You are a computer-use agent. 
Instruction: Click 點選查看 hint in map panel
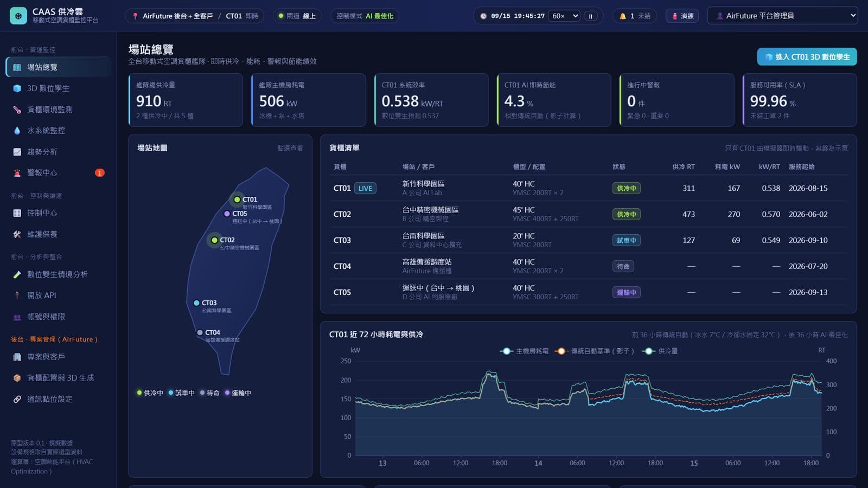click(x=290, y=148)
